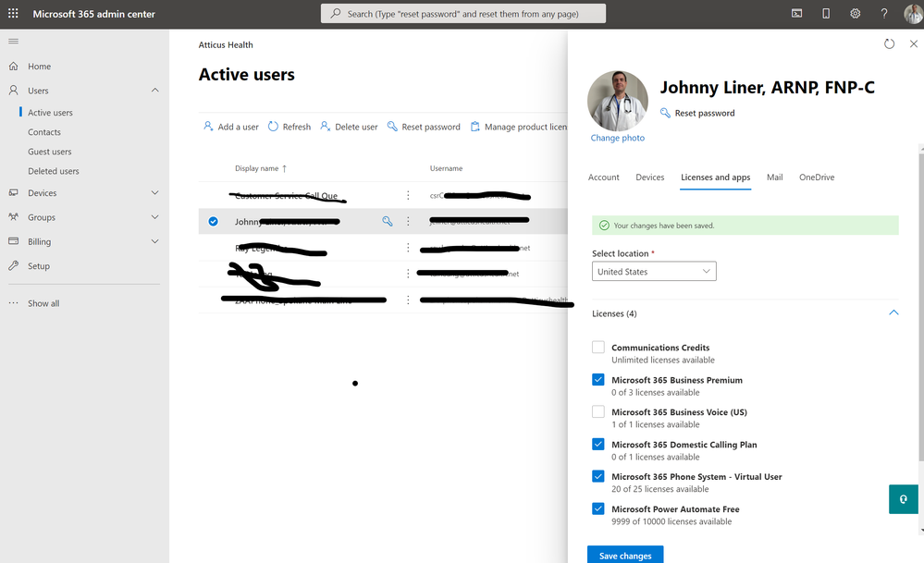Click the Microsoft 365 admin center title
The height and width of the screenshot is (563, 924).
tap(93, 14)
